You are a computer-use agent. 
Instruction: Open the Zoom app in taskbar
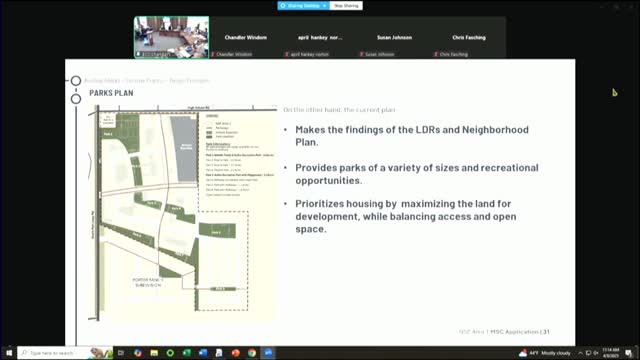pos(268,353)
